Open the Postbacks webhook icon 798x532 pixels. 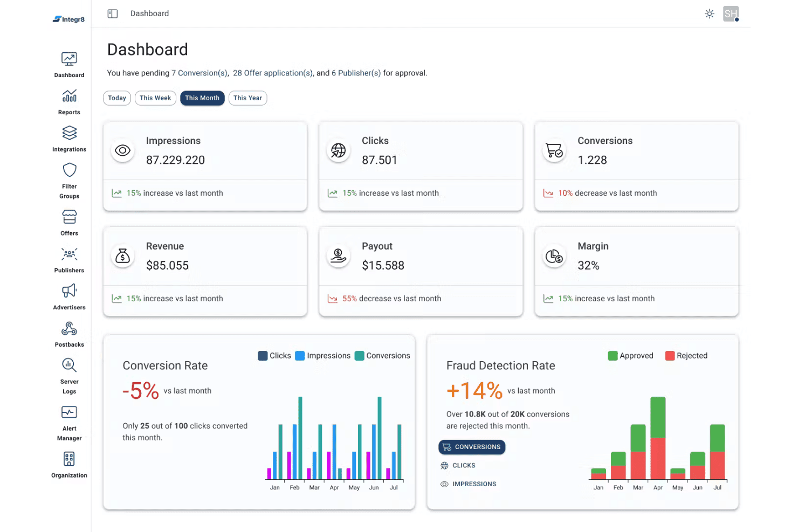(69, 328)
